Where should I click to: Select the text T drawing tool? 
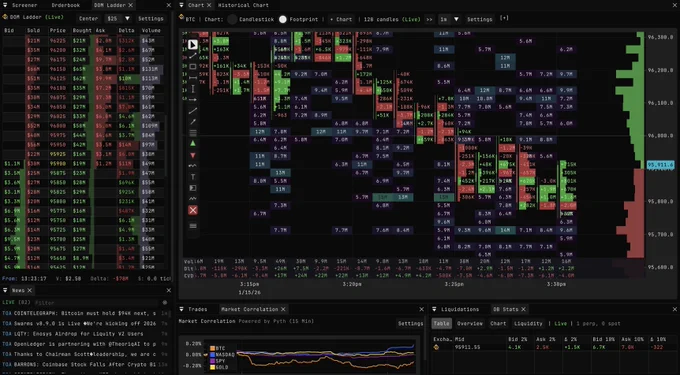193,177
